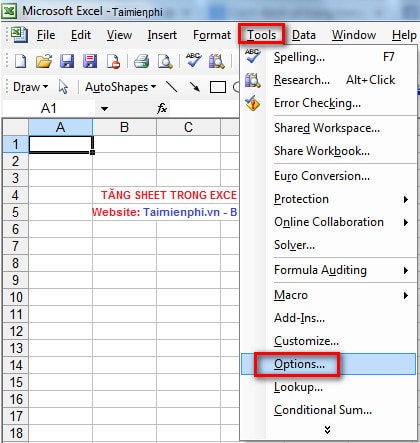Choose Lookup... from the Tools menu
Screen dimensions: 420x443
click(x=328, y=387)
